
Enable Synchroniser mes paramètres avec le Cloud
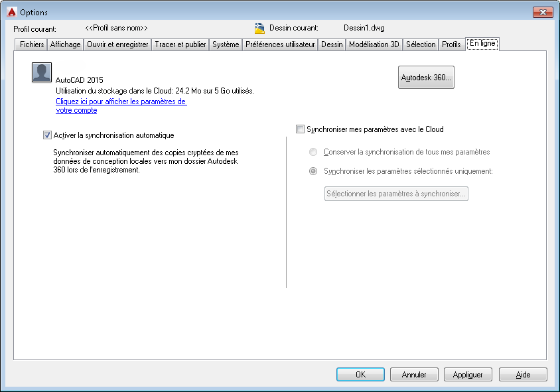(x=300, y=129)
